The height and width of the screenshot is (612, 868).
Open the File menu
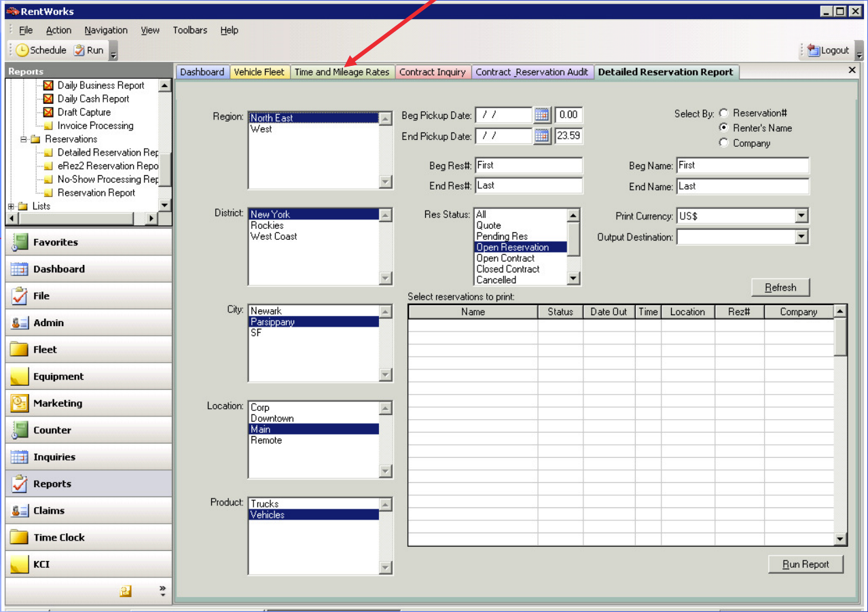pos(26,30)
